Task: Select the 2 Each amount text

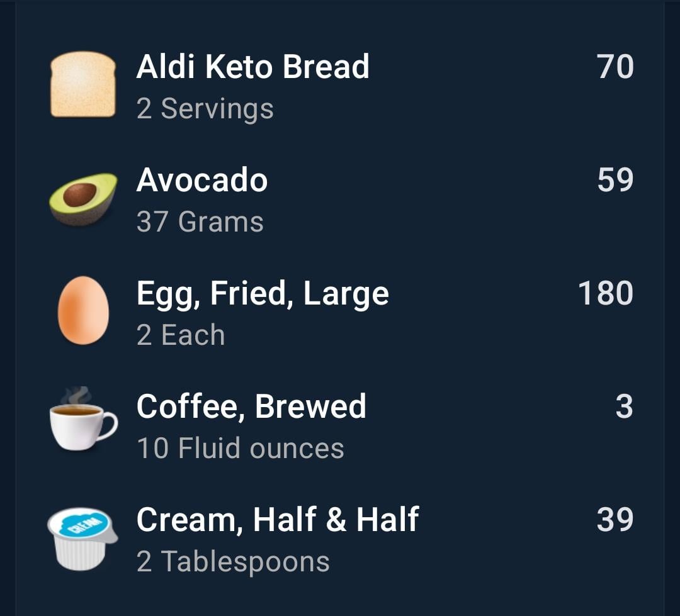Action: pos(181,335)
